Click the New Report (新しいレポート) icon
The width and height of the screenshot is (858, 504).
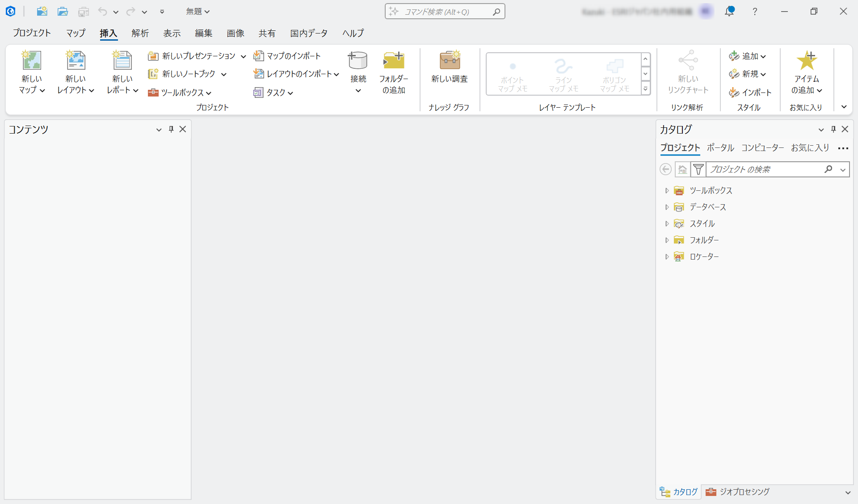pyautogui.click(x=122, y=60)
